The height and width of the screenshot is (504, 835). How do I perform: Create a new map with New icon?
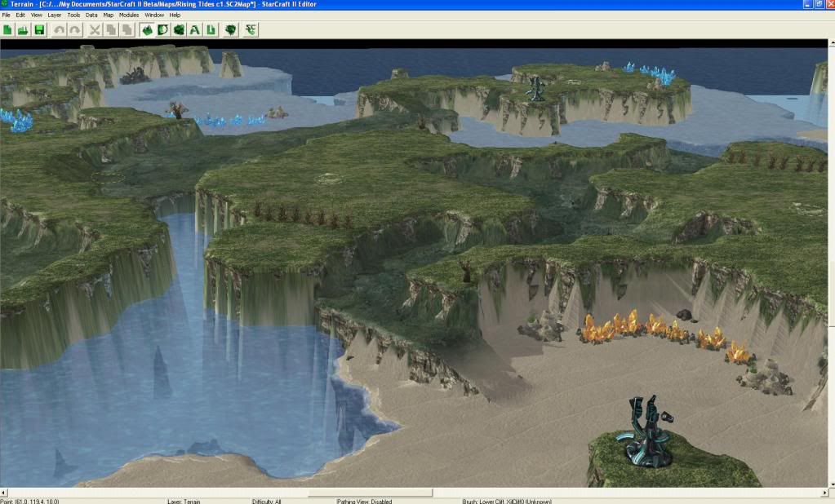click(x=7, y=30)
